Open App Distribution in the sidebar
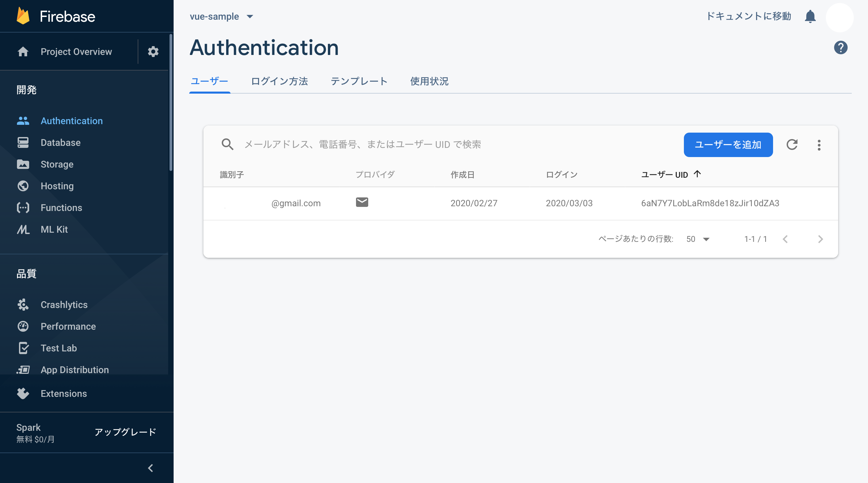 click(75, 370)
